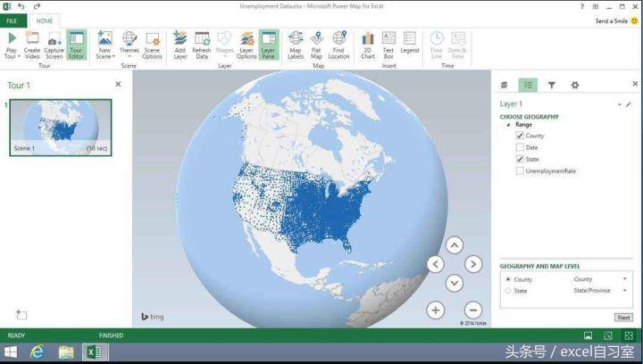Zoom out with the minus button
Viewport: 643px width, 364px height.
click(473, 310)
